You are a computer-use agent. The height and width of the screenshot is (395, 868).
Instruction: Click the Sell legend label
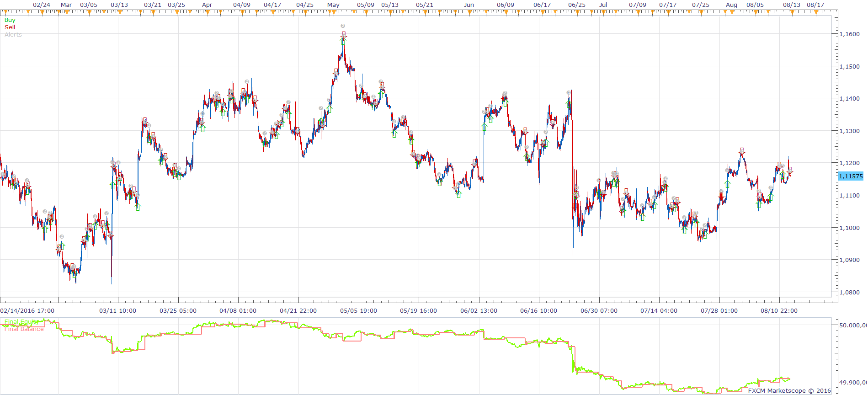click(10, 27)
